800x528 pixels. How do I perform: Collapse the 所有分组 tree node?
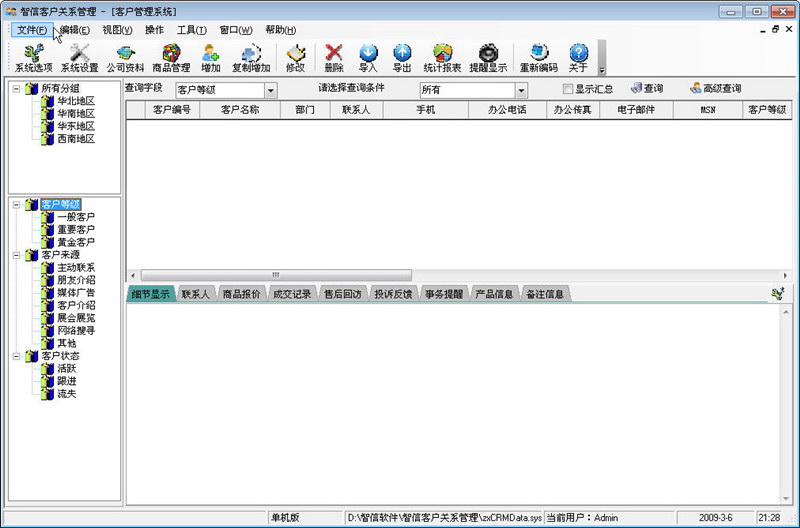(x=16, y=89)
